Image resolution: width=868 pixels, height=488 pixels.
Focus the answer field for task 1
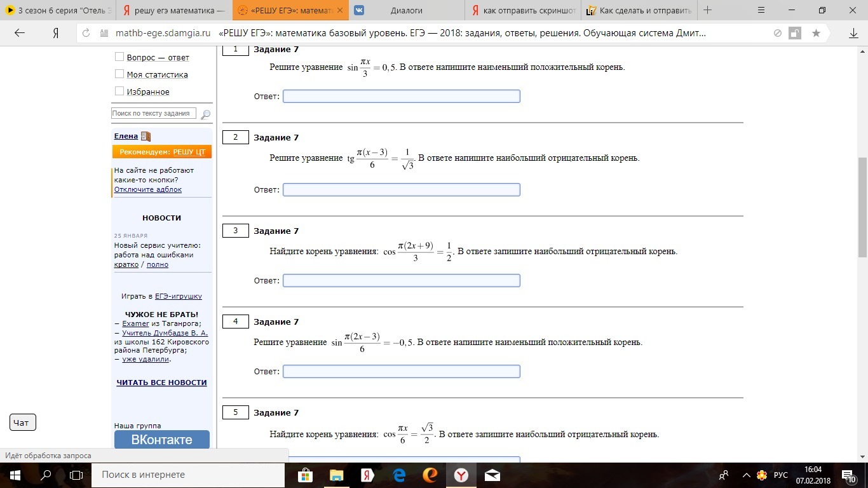(x=402, y=96)
